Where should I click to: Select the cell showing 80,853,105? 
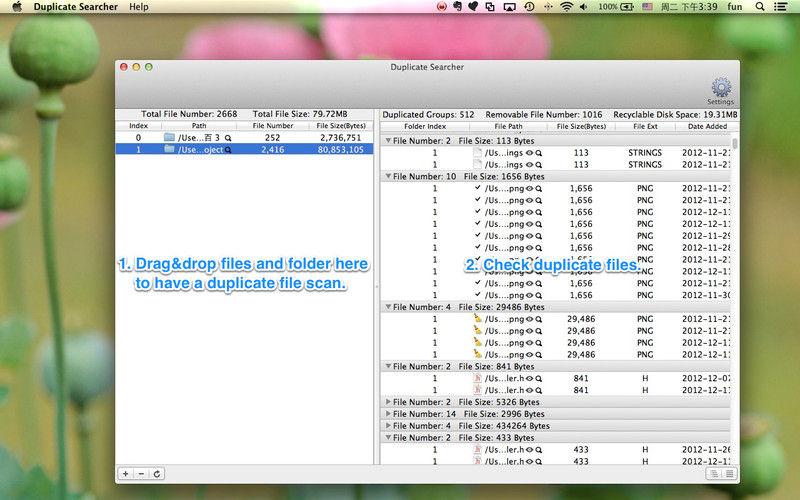[x=340, y=149]
